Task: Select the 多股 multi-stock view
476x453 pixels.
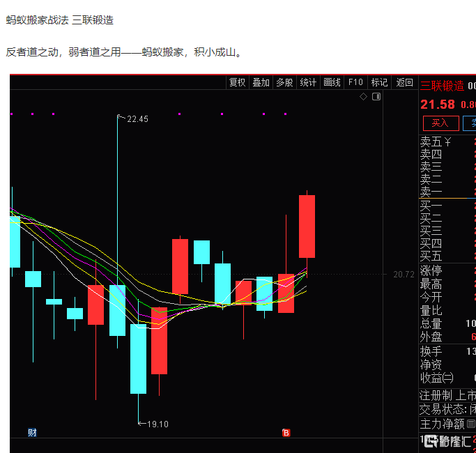Action: click(284, 82)
